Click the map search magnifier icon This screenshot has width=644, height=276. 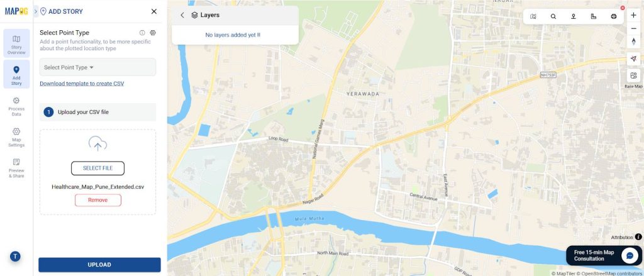coord(553,16)
